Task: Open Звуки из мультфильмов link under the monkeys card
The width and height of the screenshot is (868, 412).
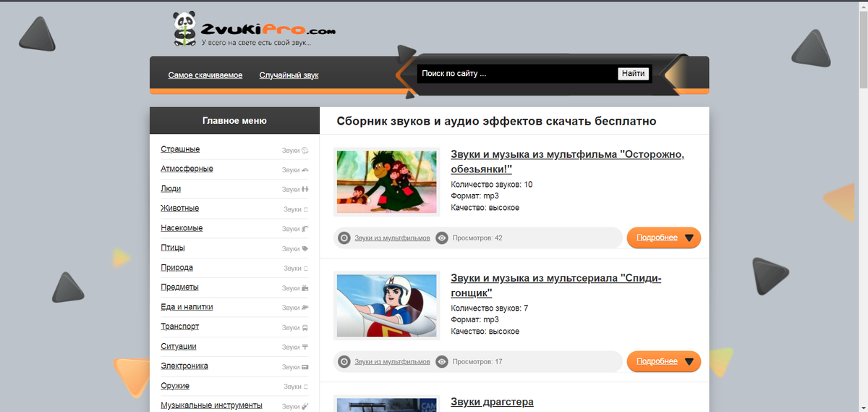Action: [392, 238]
